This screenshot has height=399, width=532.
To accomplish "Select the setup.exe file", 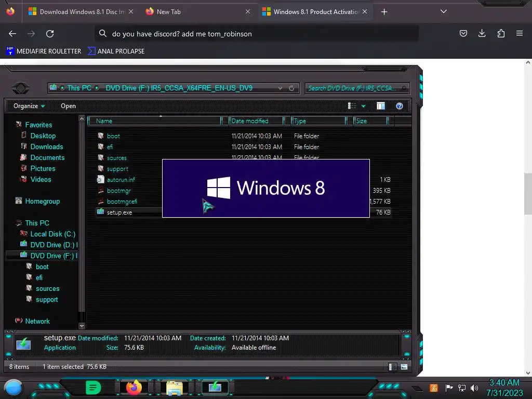I will [x=119, y=212].
